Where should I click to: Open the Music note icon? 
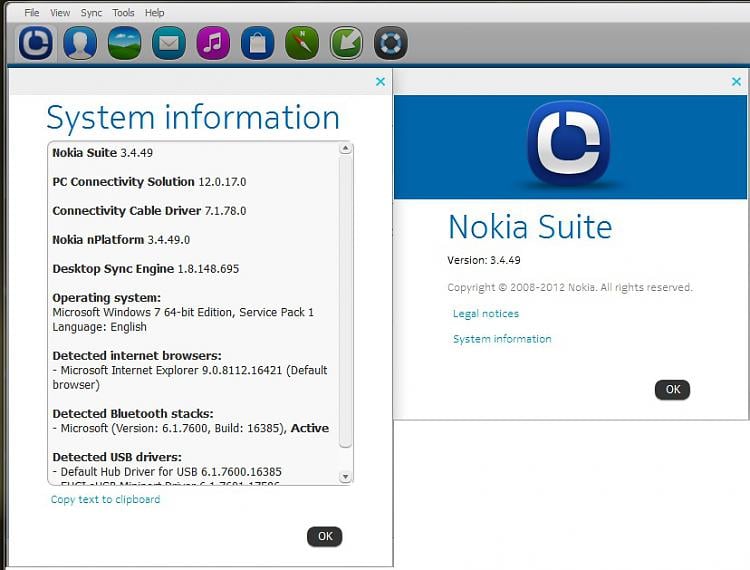[x=213, y=43]
